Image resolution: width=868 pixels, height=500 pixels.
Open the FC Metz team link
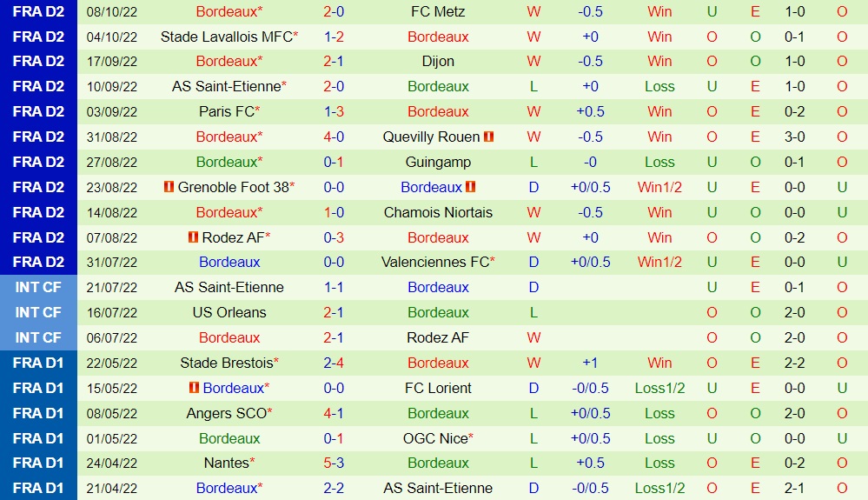[x=437, y=11]
